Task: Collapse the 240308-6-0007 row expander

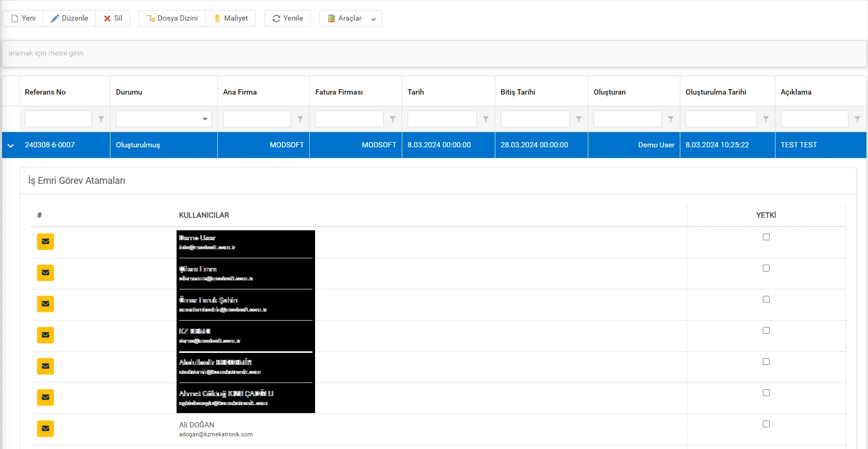Action: coord(11,145)
